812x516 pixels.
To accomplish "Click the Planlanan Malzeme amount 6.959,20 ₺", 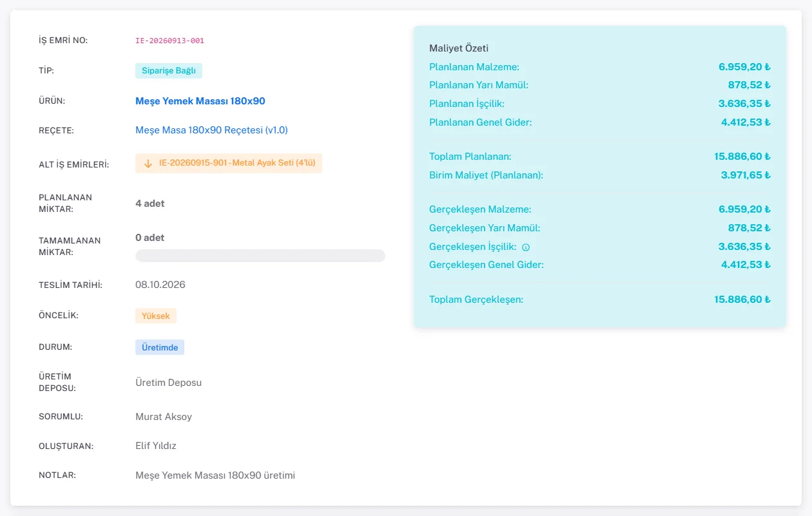I will point(744,67).
